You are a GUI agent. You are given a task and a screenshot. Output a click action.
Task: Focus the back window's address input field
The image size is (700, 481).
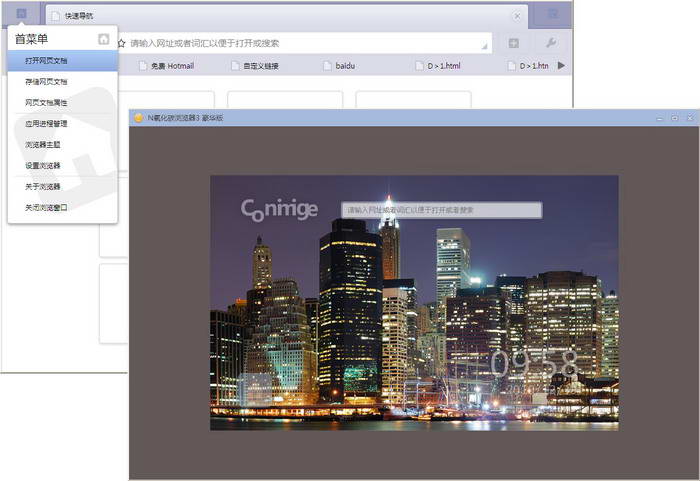coord(304,43)
